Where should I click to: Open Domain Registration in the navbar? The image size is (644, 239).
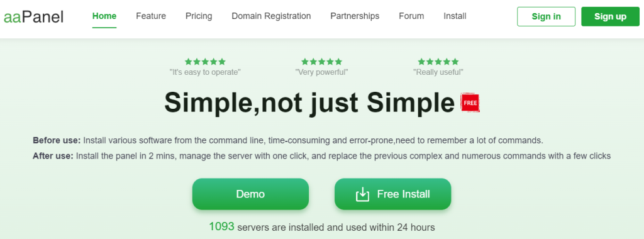tap(271, 16)
